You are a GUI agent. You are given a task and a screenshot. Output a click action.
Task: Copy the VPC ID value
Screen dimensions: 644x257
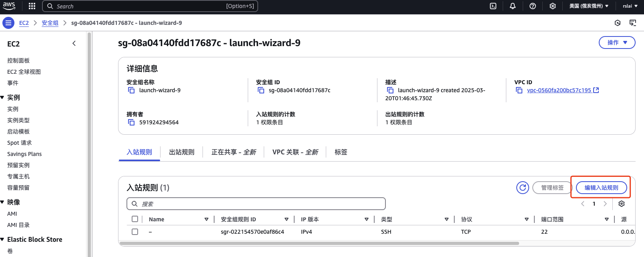(x=519, y=90)
